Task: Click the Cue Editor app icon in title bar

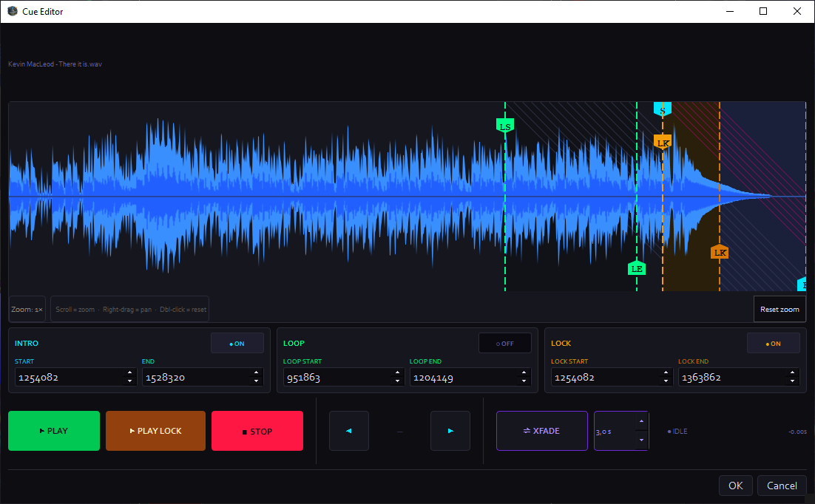Action: pyautogui.click(x=13, y=11)
